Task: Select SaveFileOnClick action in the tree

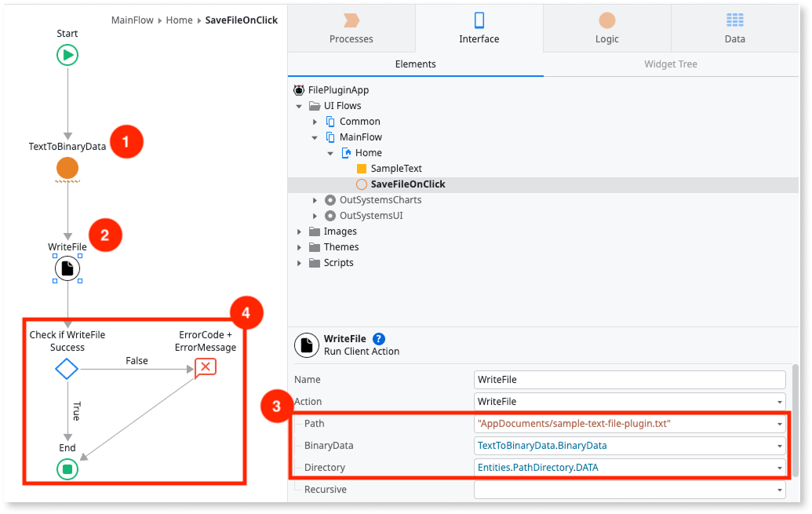Action: click(x=407, y=184)
